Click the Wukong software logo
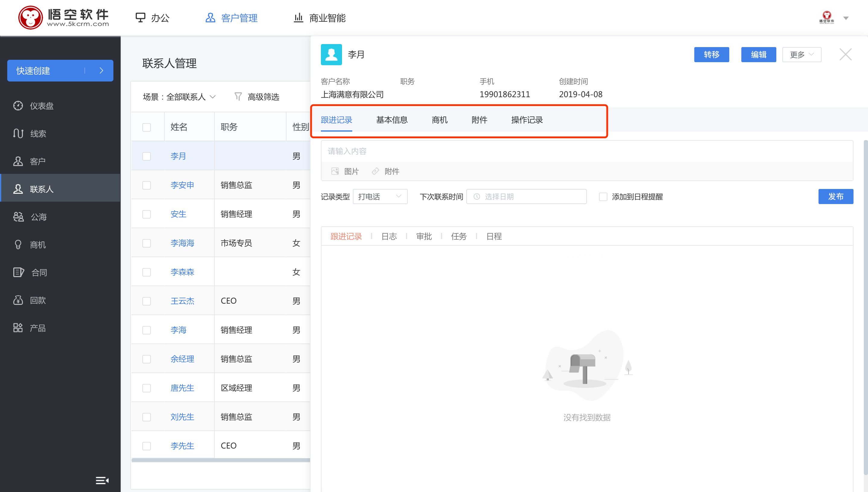Viewport: 868px width, 492px height. (63, 17)
